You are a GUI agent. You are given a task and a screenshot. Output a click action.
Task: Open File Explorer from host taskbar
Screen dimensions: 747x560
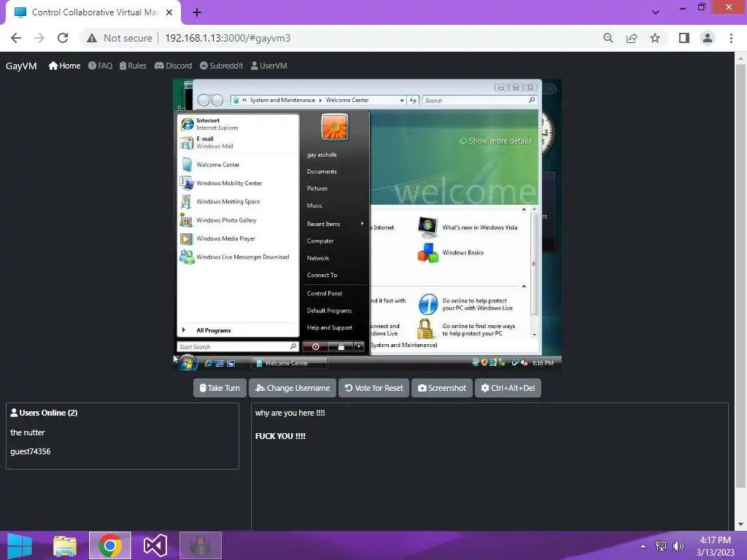tap(65, 545)
